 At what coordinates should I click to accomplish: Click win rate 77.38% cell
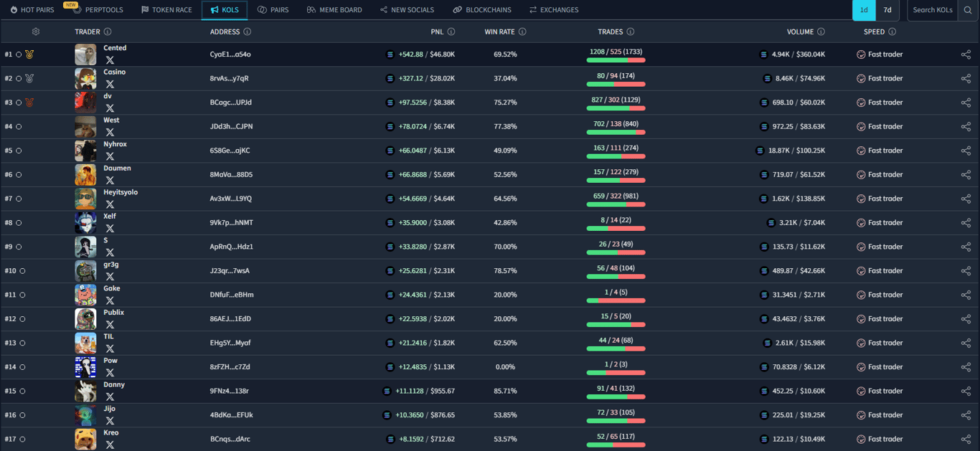[505, 126]
